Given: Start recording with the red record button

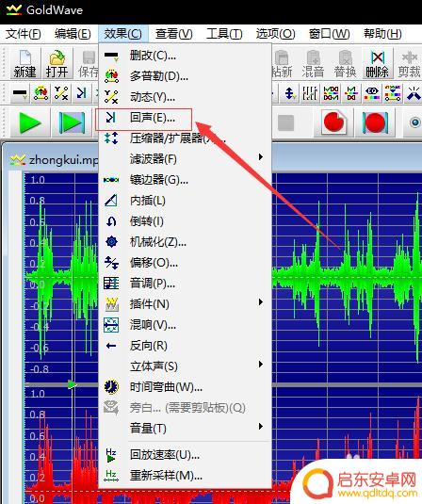Looking at the screenshot, I should click(x=334, y=122).
